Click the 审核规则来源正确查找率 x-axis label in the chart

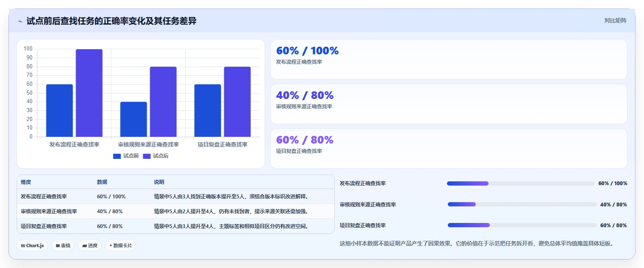(148, 144)
